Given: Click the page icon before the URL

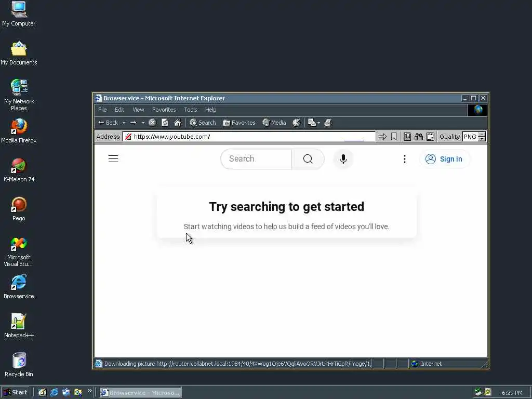Looking at the screenshot, I should coord(128,137).
